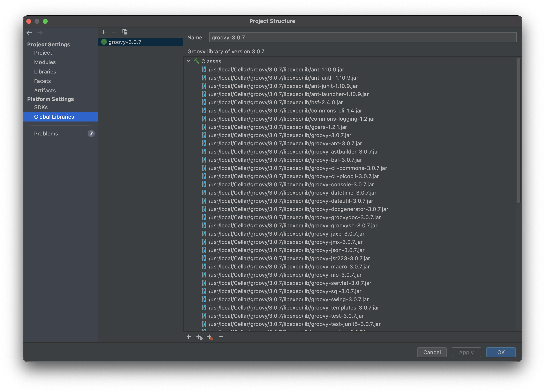Open the Modules settings page
545x392 pixels.
(x=45, y=62)
